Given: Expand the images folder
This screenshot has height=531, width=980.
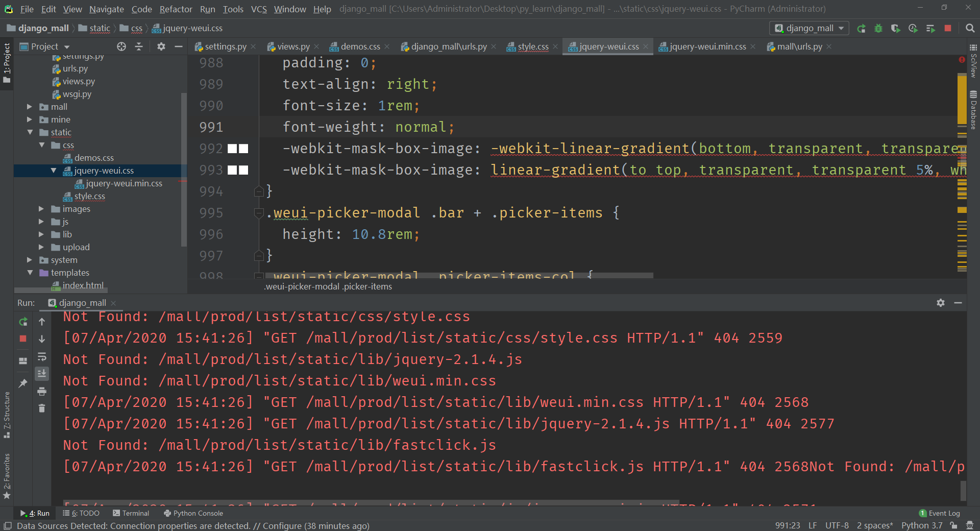Looking at the screenshot, I should click(x=41, y=209).
